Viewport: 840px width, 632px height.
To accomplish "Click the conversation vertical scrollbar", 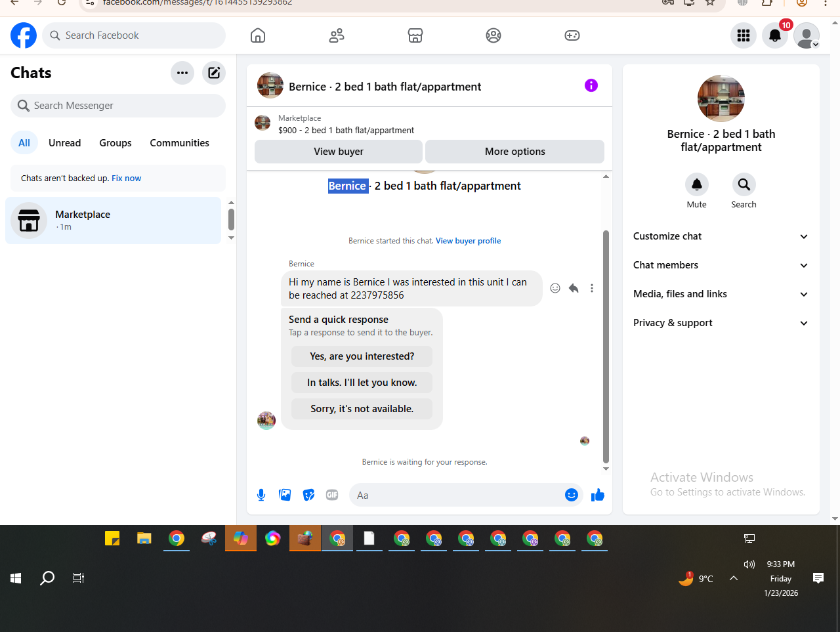I will 606,347.
